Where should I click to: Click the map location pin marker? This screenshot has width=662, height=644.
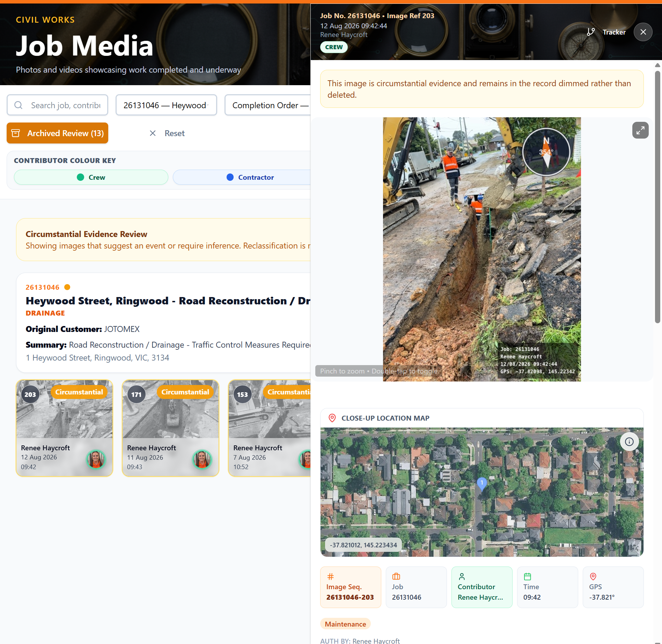pos(481,484)
